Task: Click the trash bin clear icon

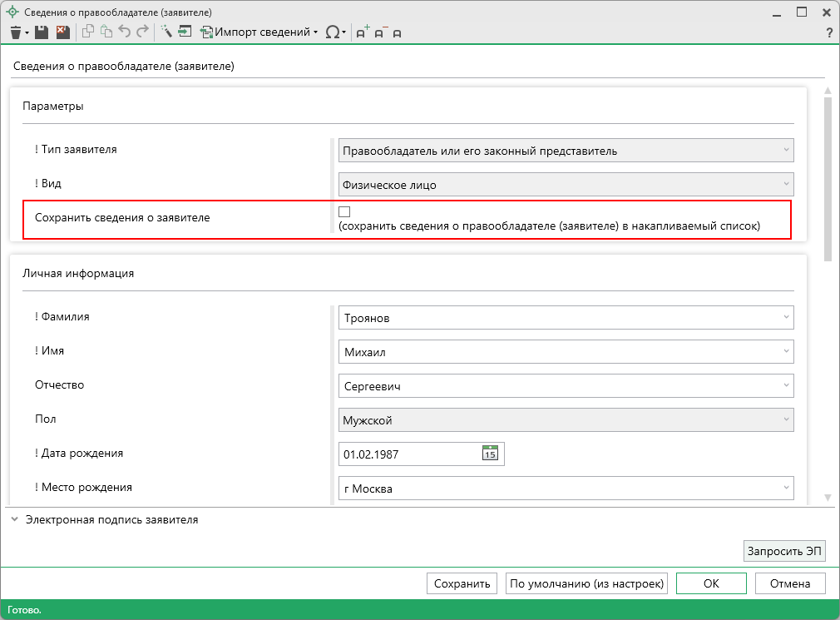Action: tap(16, 32)
